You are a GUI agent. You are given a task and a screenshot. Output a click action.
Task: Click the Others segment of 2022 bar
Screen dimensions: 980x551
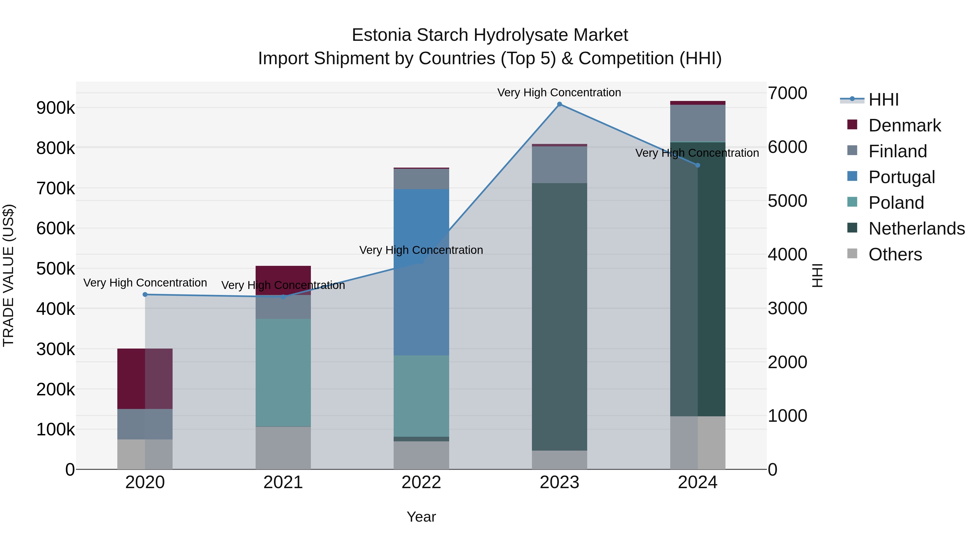click(x=421, y=455)
